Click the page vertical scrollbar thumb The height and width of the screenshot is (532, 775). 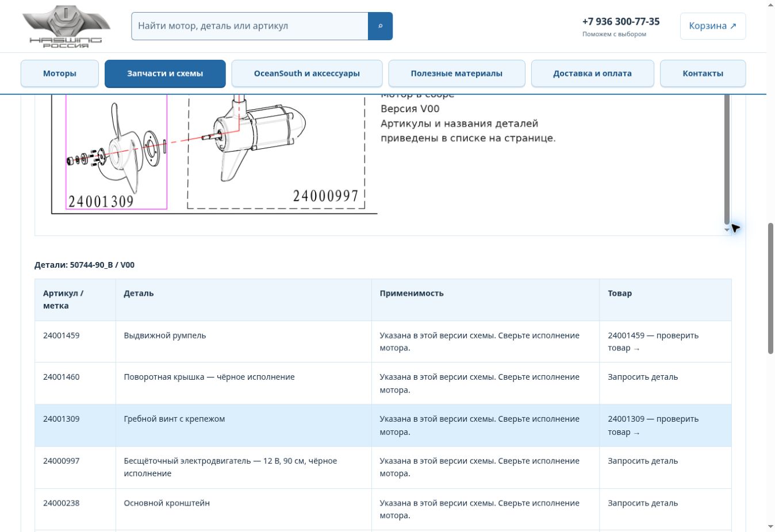(x=770, y=288)
